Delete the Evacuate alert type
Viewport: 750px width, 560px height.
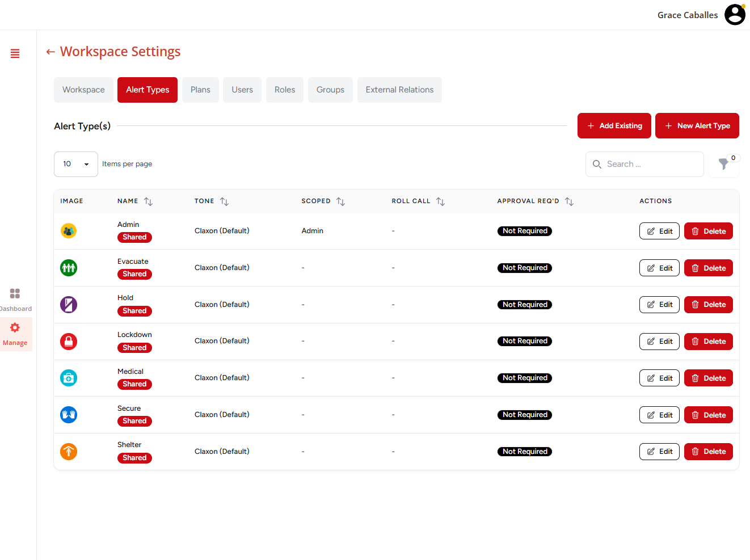709,268
